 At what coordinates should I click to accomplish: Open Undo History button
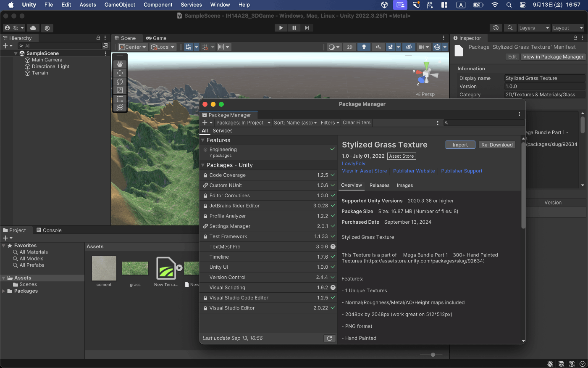496,28
